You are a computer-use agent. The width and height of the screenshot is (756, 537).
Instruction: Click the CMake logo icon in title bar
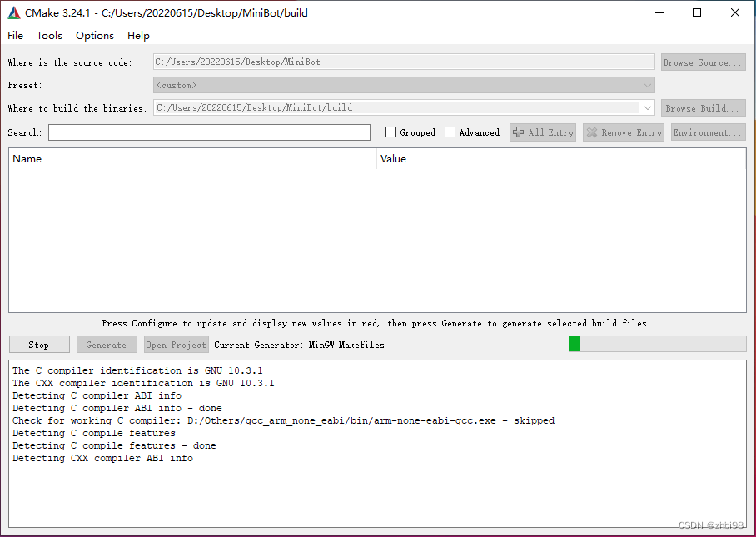[x=14, y=13]
